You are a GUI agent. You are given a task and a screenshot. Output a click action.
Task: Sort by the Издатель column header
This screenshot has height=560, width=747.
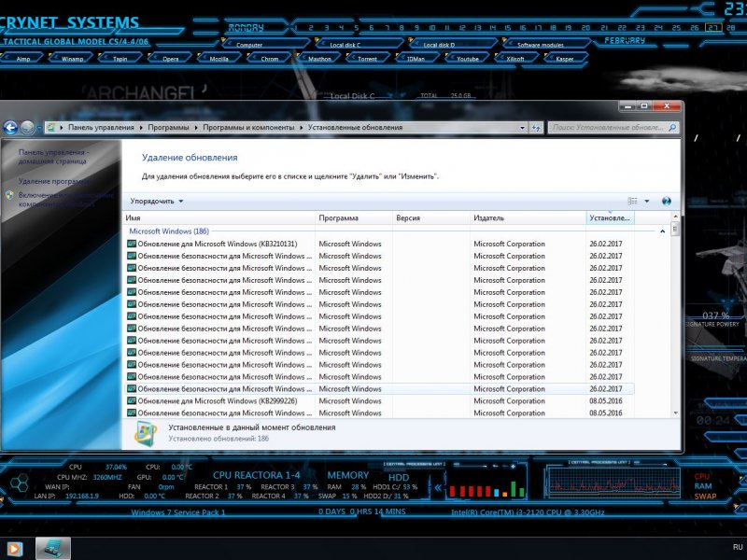click(528, 217)
